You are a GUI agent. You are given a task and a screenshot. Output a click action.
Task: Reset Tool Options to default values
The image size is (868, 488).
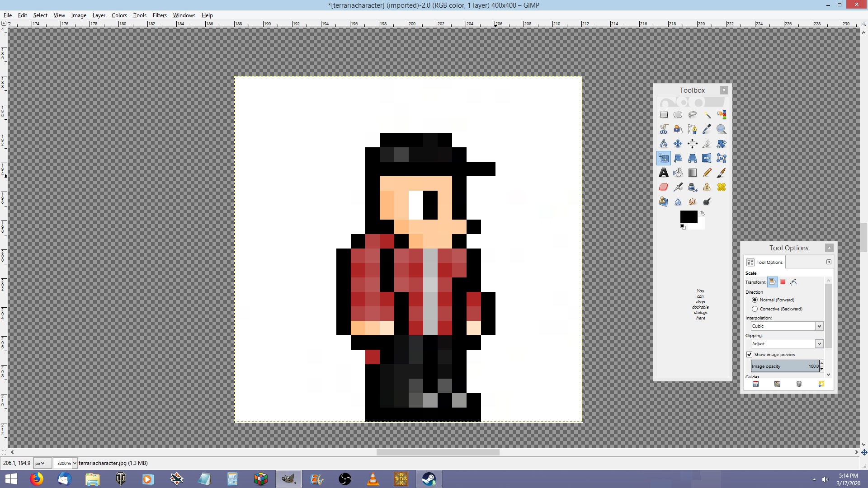coord(821,384)
